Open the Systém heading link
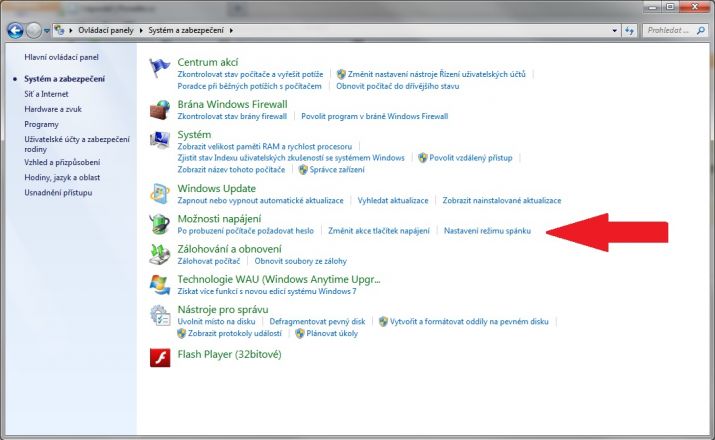This screenshot has height=440, width=715. 194,135
